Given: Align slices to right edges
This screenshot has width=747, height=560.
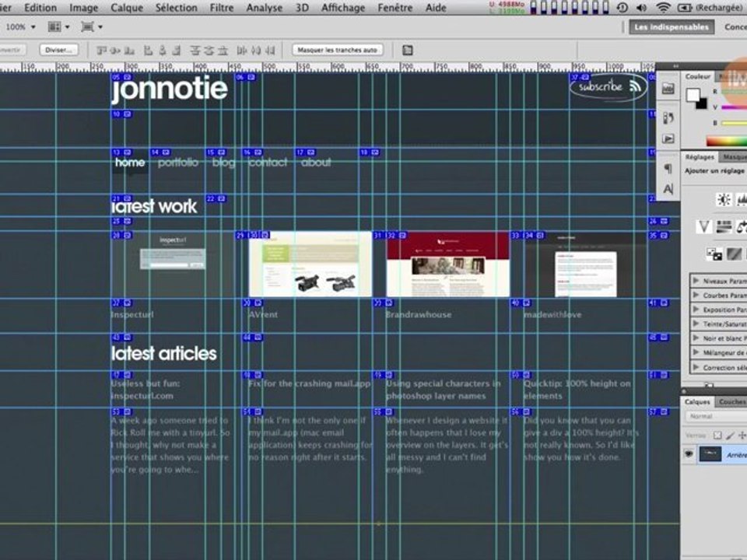Looking at the screenshot, I should click(177, 50).
